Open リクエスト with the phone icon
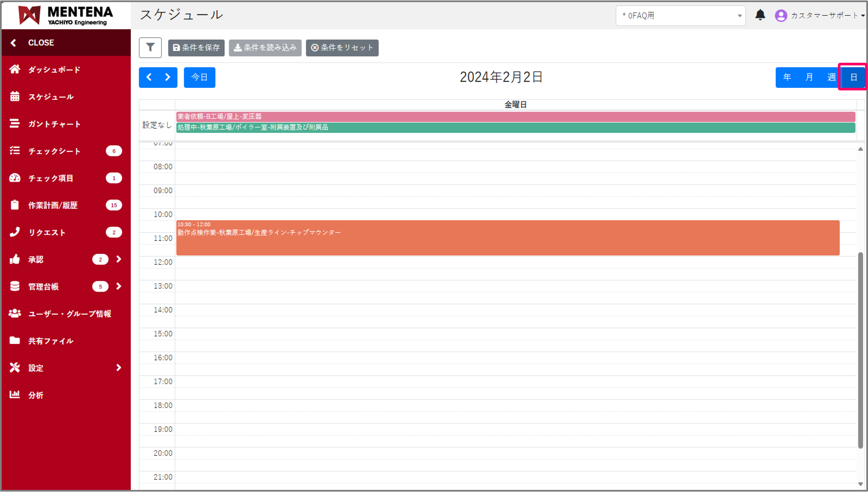This screenshot has width=868, height=492. click(15, 232)
